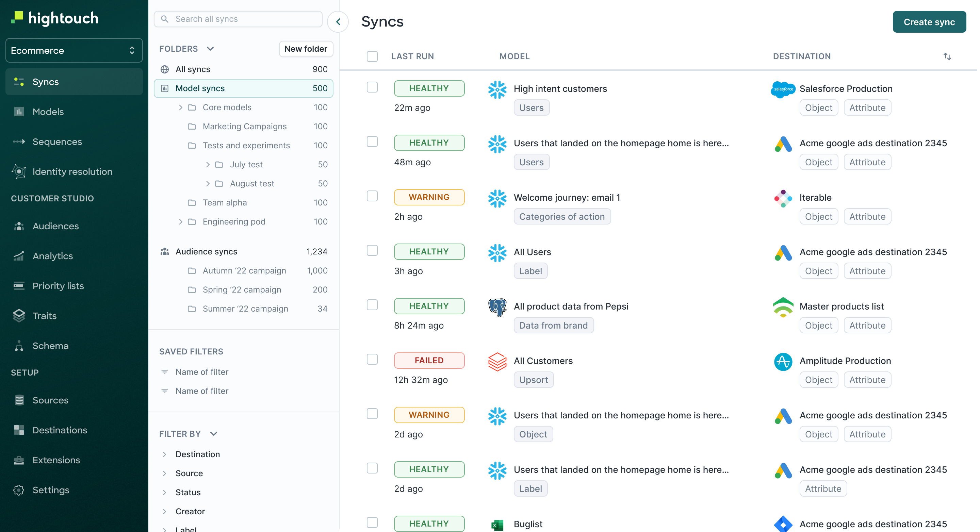The width and height of the screenshot is (980, 532).
Task: Open the Ecommerce workspace switcher dropdown
Action: [x=74, y=50]
